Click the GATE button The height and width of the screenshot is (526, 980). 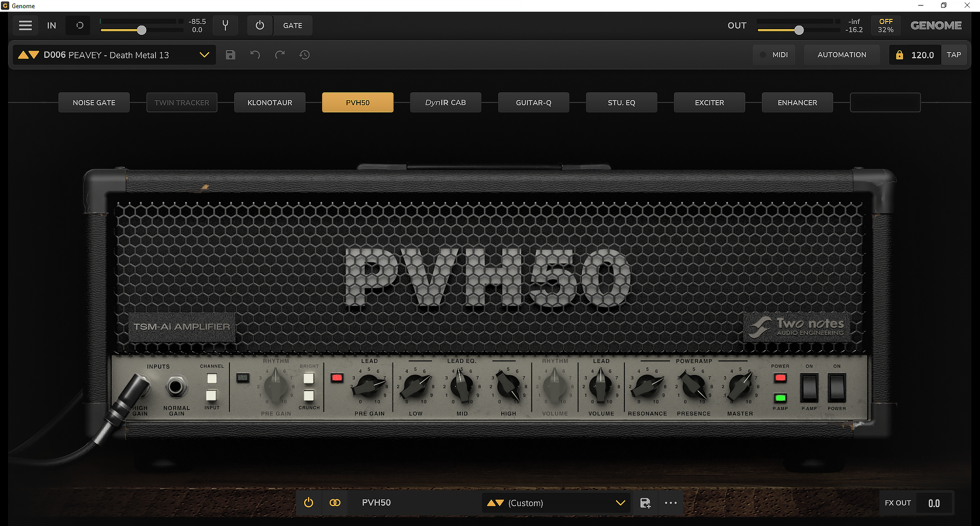coord(292,26)
